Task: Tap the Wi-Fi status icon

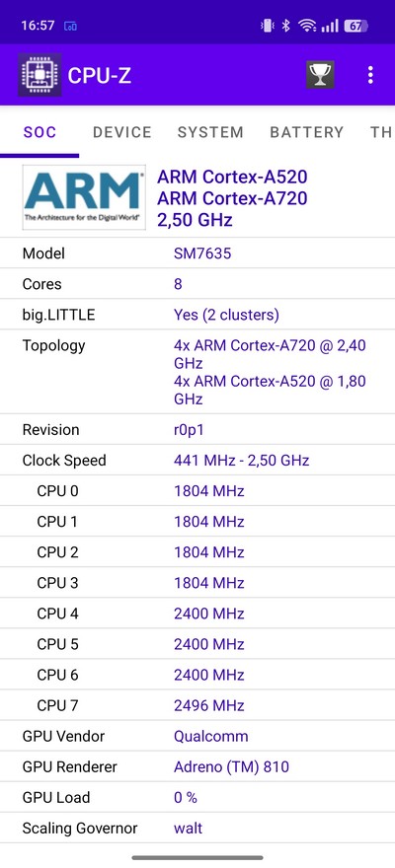Action: 307,26
